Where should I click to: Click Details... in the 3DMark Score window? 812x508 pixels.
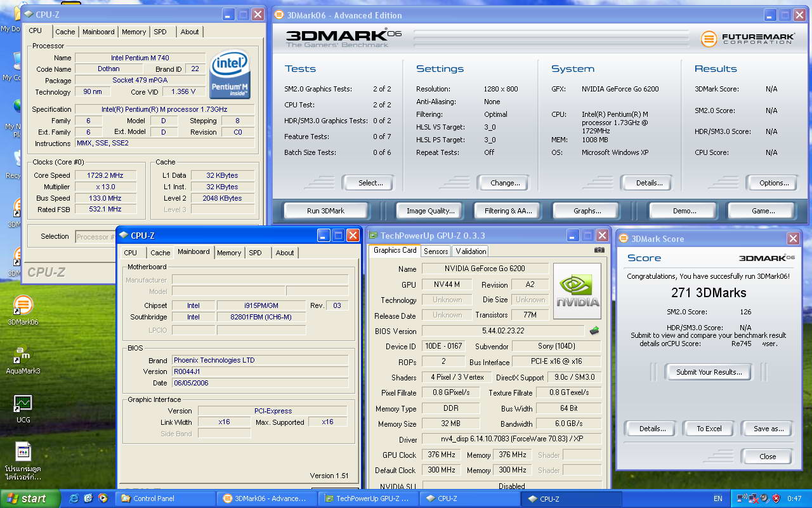coord(652,429)
